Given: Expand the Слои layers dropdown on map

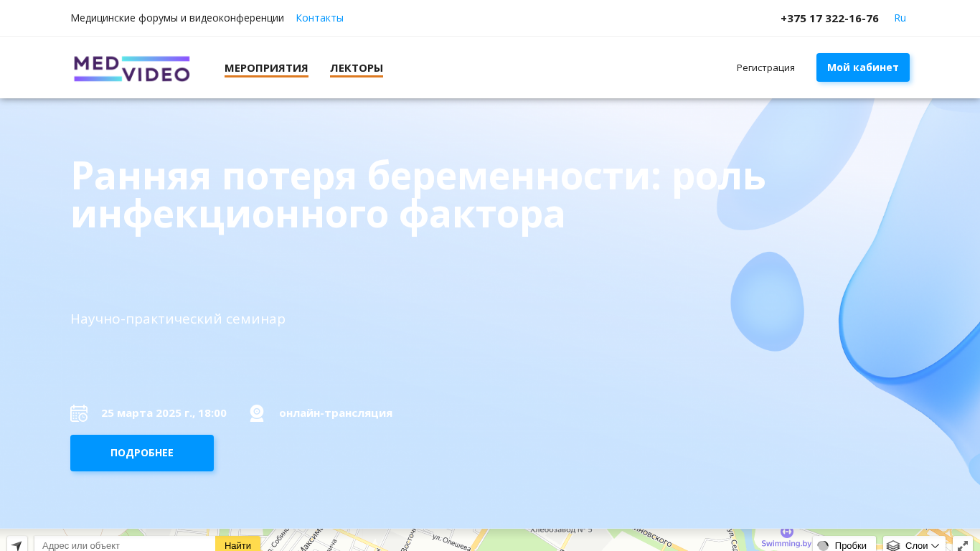Looking at the screenshot, I should click(914, 545).
